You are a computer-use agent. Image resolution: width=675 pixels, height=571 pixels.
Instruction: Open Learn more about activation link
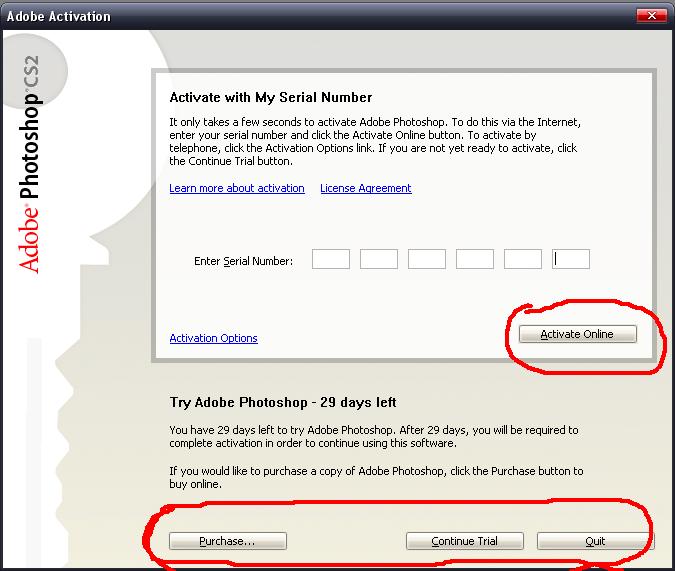tap(237, 188)
